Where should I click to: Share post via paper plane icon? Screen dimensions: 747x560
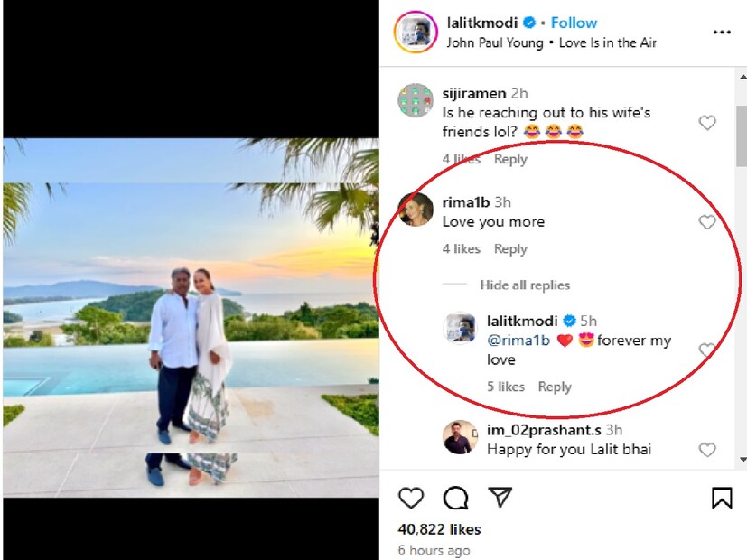[x=500, y=498]
